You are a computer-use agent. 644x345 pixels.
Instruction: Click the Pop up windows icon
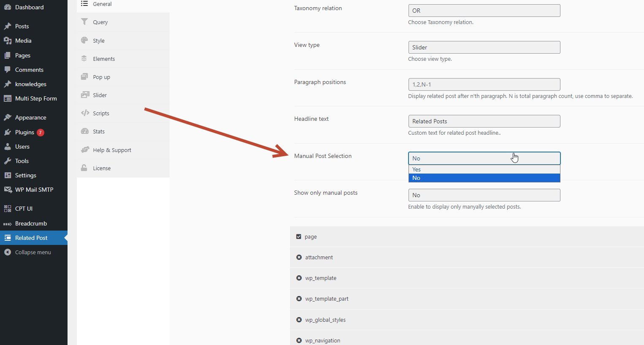point(84,76)
